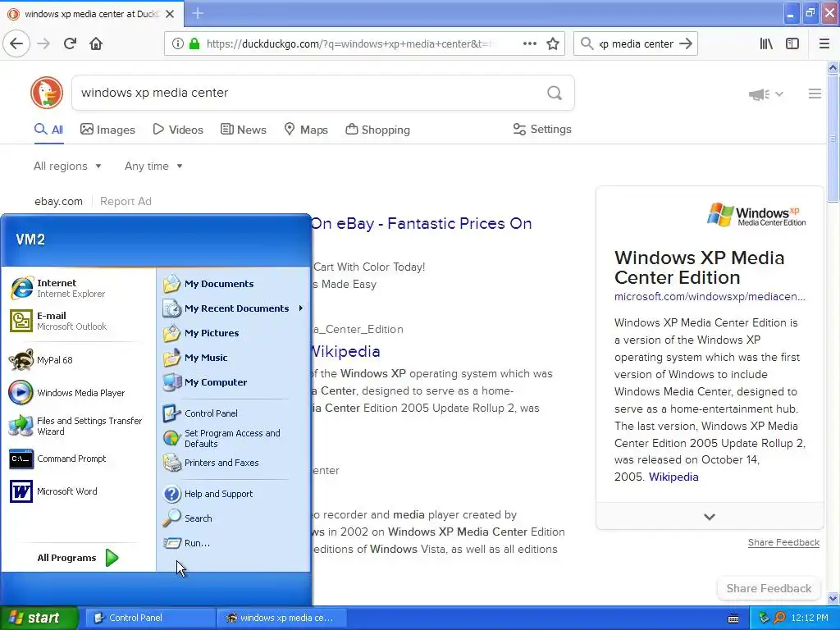This screenshot has width=840, height=630.
Task: Switch to Control Panel taskbar window
Action: 150,618
